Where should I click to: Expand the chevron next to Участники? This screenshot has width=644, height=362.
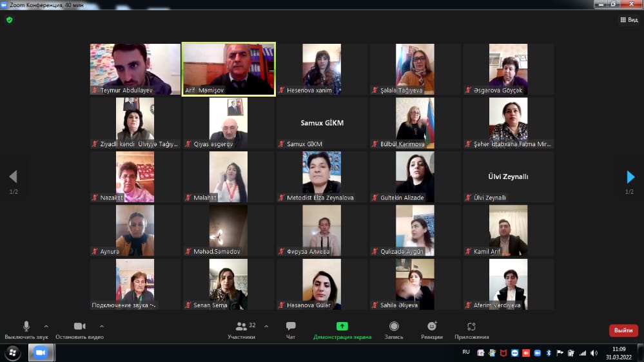pos(266,326)
